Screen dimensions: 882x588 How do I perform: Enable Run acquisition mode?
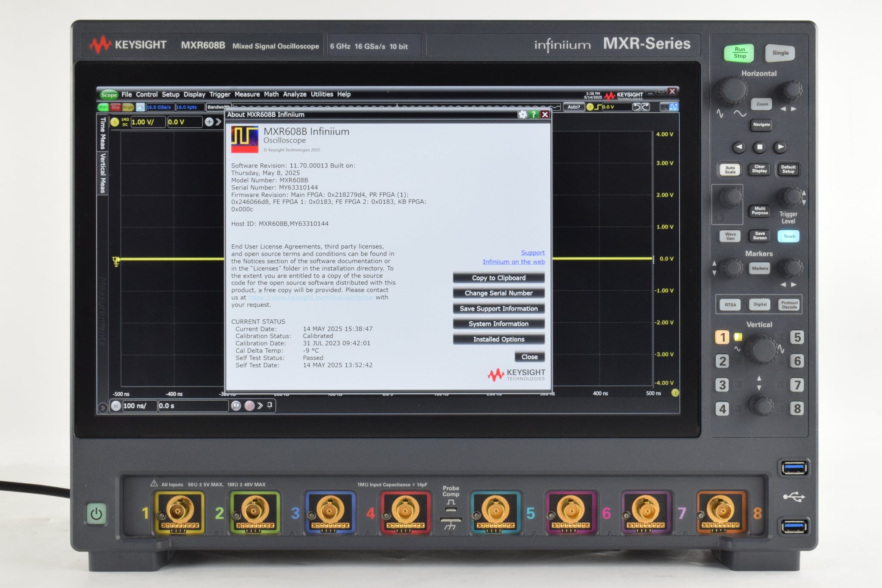point(104,107)
